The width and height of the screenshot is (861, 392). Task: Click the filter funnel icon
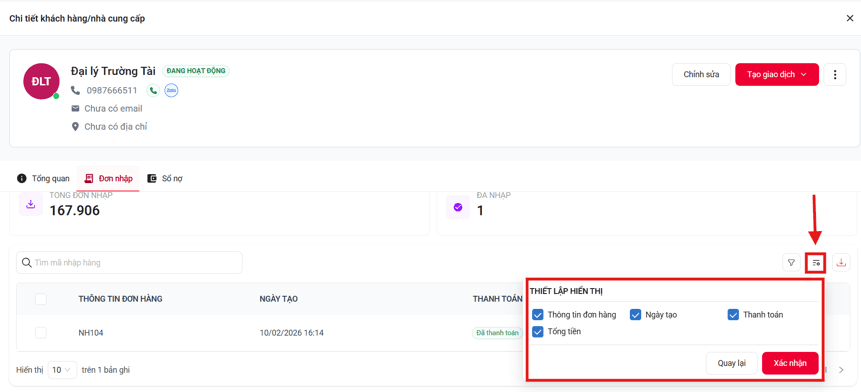click(x=791, y=263)
